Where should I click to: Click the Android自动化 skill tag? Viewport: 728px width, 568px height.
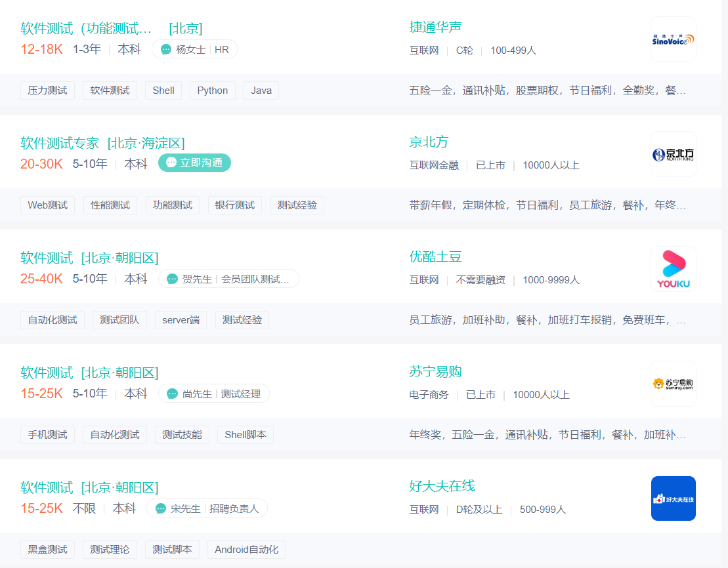pos(246,550)
